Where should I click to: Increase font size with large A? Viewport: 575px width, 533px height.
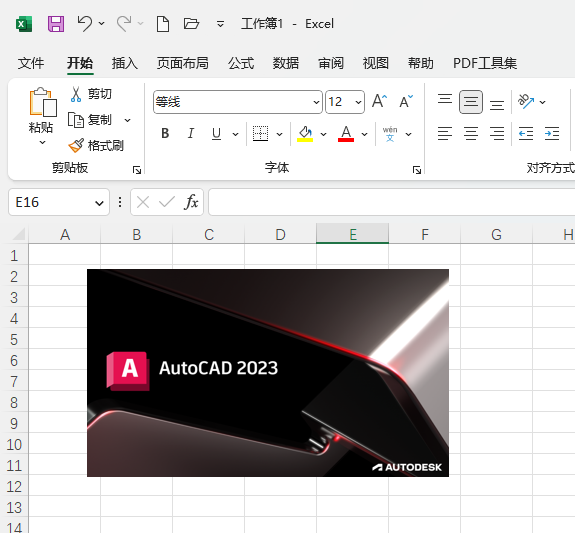click(379, 101)
